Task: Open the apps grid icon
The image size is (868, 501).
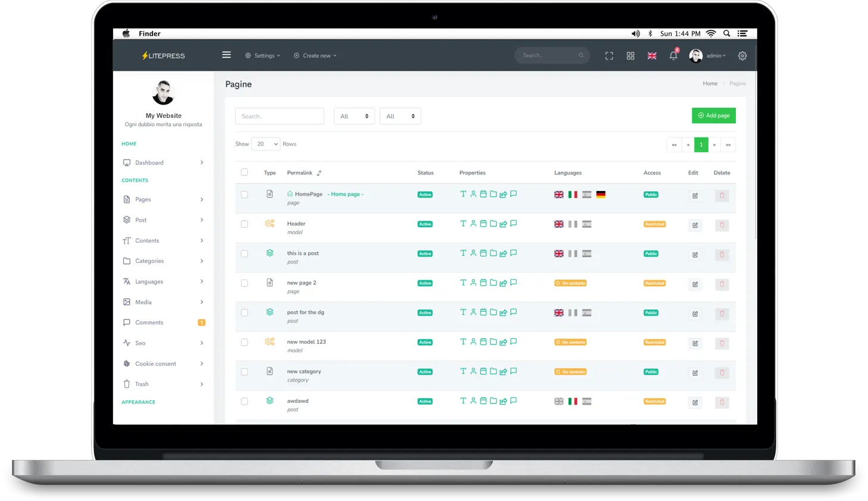Action: pos(630,56)
